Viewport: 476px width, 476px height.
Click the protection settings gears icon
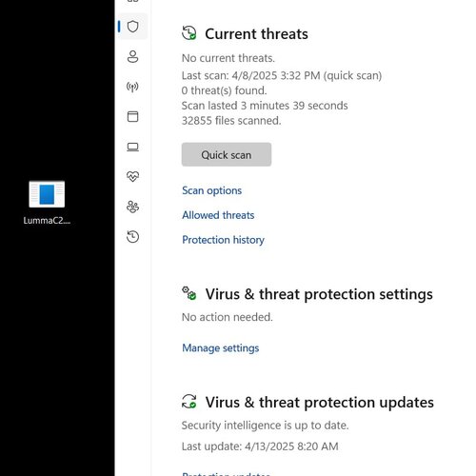(189, 293)
